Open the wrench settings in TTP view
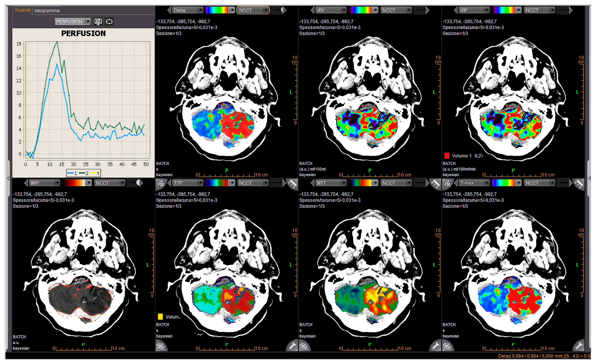 (292, 346)
